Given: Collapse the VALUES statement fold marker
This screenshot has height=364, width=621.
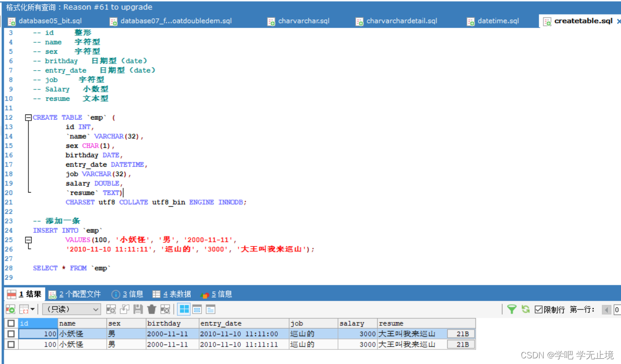Looking at the screenshot, I should pyautogui.click(x=28, y=240).
